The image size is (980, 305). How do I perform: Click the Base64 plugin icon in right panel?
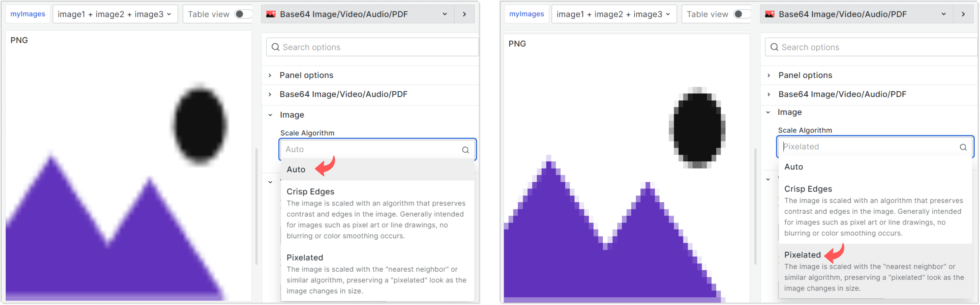(x=770, y=14)
